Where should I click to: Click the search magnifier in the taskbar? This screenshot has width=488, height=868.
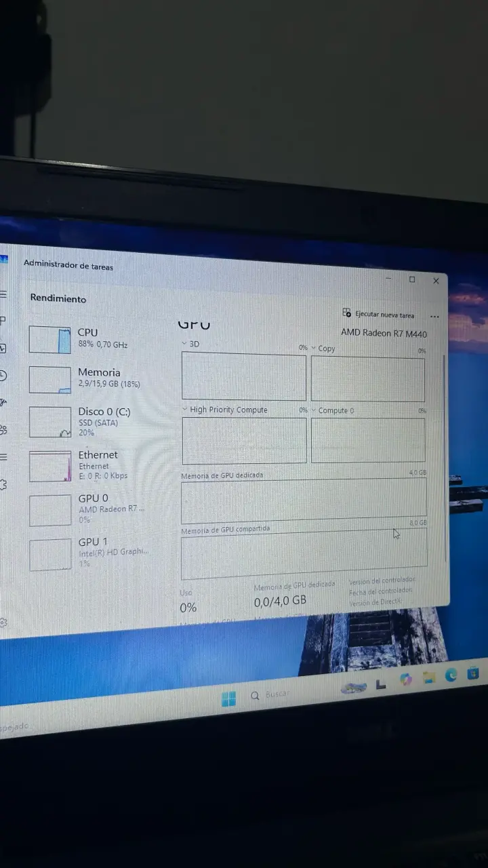point(256,696)
